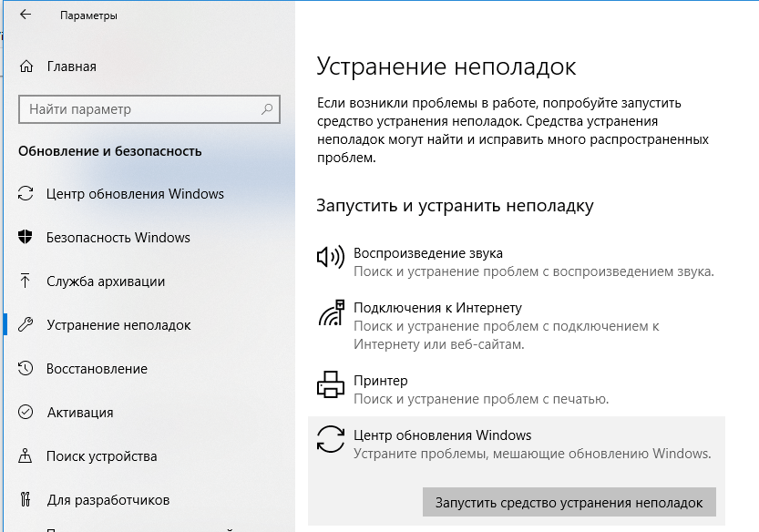Click the home icon next to Главная

coord(26,66)
